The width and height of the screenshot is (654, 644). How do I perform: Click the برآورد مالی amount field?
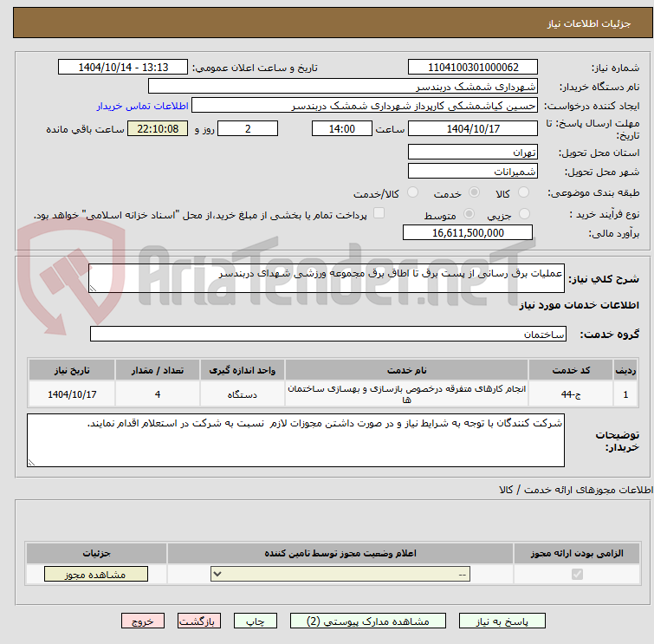pyautogui.click(x=468, y=232)
